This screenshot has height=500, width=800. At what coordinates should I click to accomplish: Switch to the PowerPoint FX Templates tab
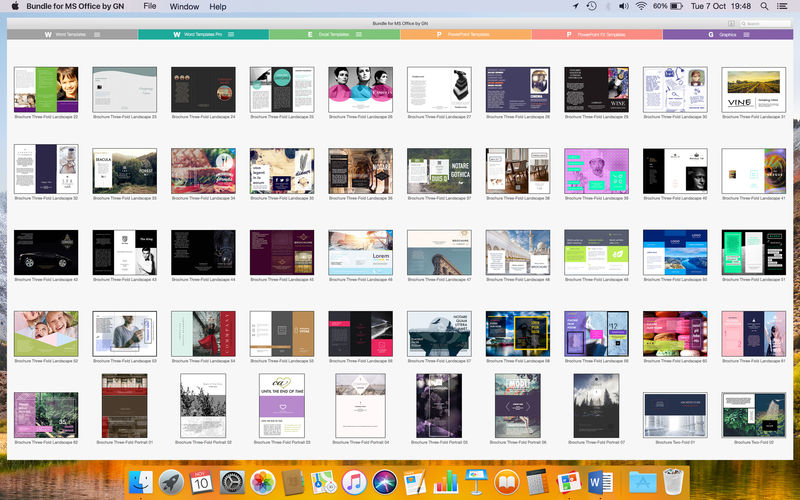coord(597,35)
